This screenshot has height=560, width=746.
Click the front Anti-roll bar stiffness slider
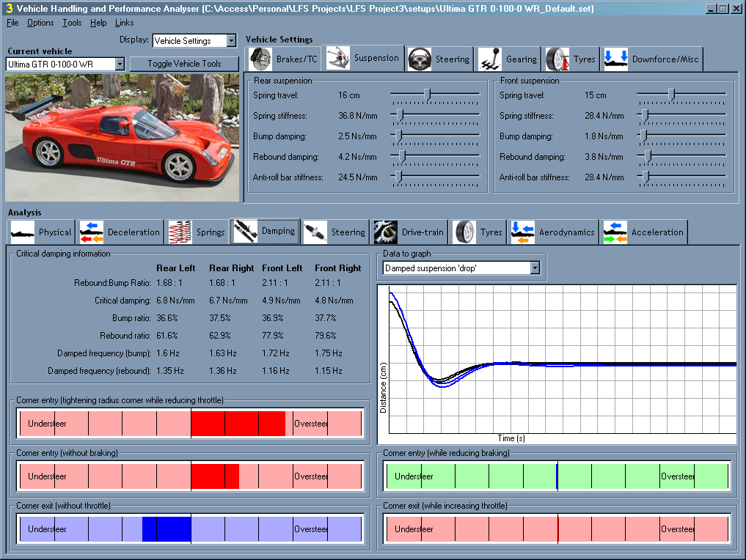[646, 177]
